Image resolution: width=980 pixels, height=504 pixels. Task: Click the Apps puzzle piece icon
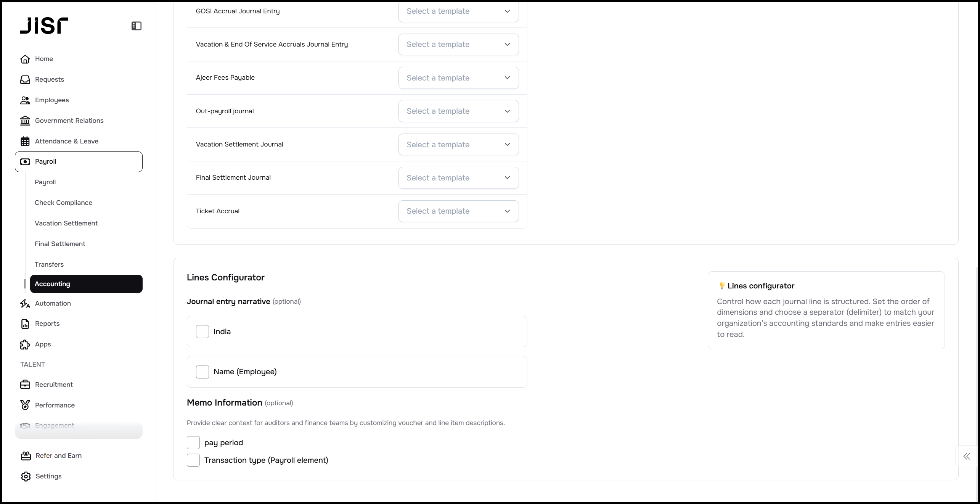[25, 345]
